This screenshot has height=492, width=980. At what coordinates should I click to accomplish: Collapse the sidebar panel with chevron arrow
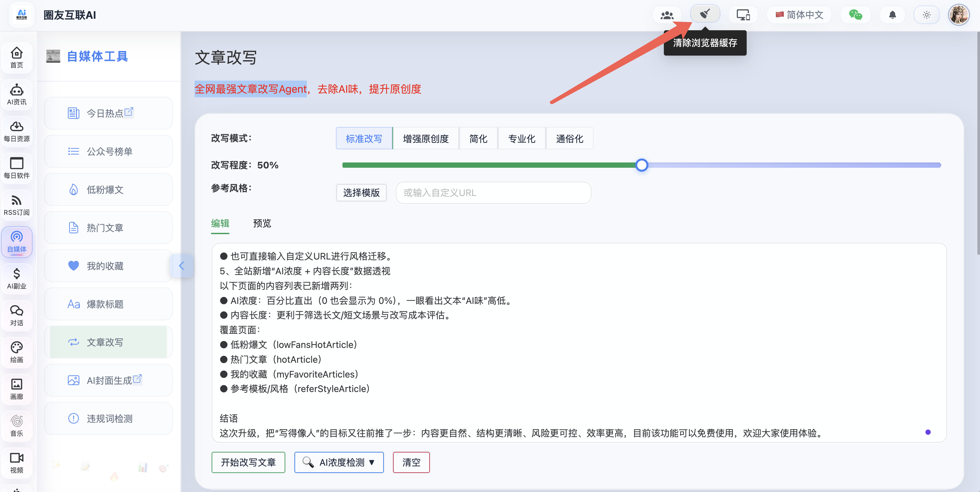click(x=181, y=265)
